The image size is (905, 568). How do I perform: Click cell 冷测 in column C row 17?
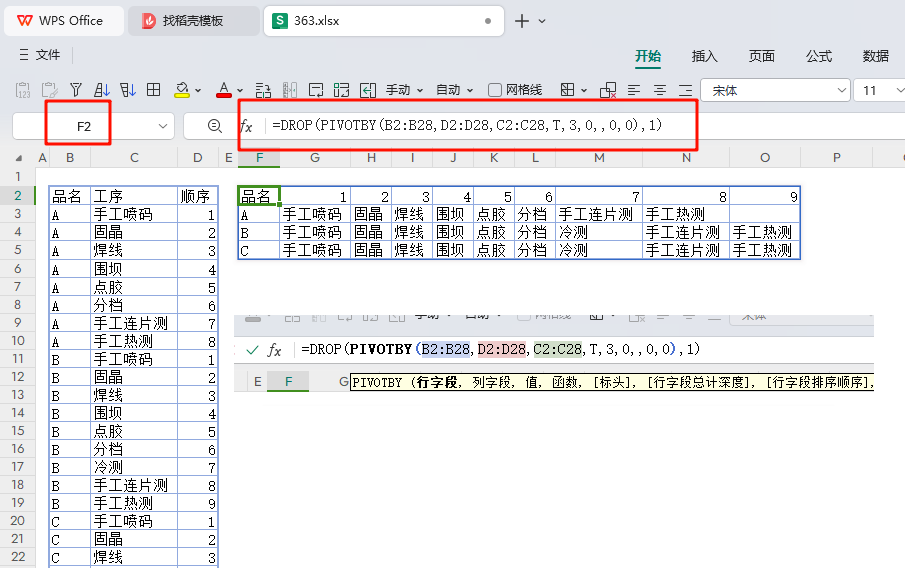(134, 467)
